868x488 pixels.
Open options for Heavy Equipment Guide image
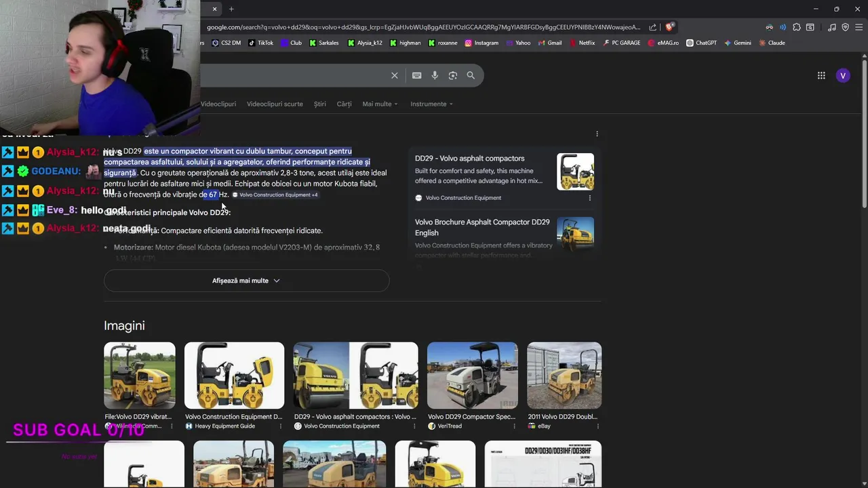coord(279,426)
